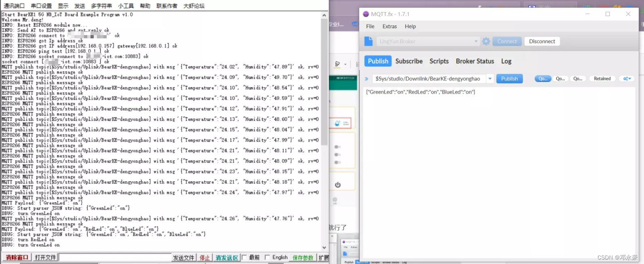Open the 发送 menu
Viewport: 644px width, 264px height.
(x=80, y=6)
